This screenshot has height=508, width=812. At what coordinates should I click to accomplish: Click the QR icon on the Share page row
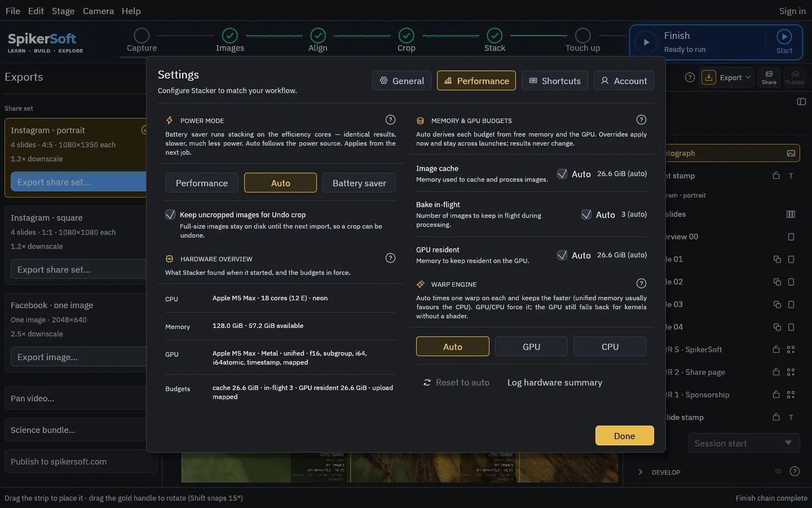791,372
